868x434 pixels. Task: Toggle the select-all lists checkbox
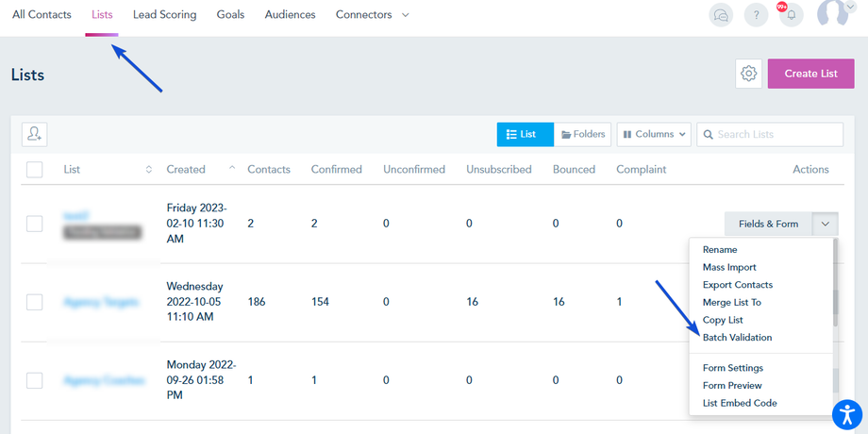(35, 170)
